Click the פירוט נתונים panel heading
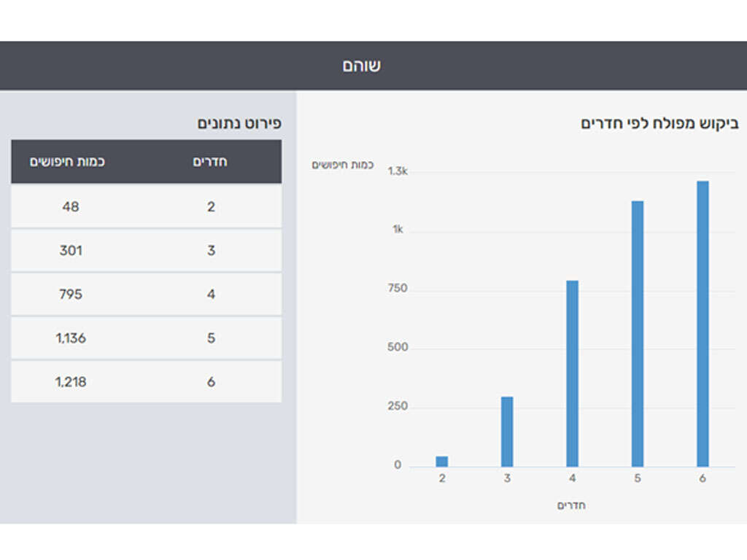This screenshot has height=560, width=747. (x=239, y=123)
